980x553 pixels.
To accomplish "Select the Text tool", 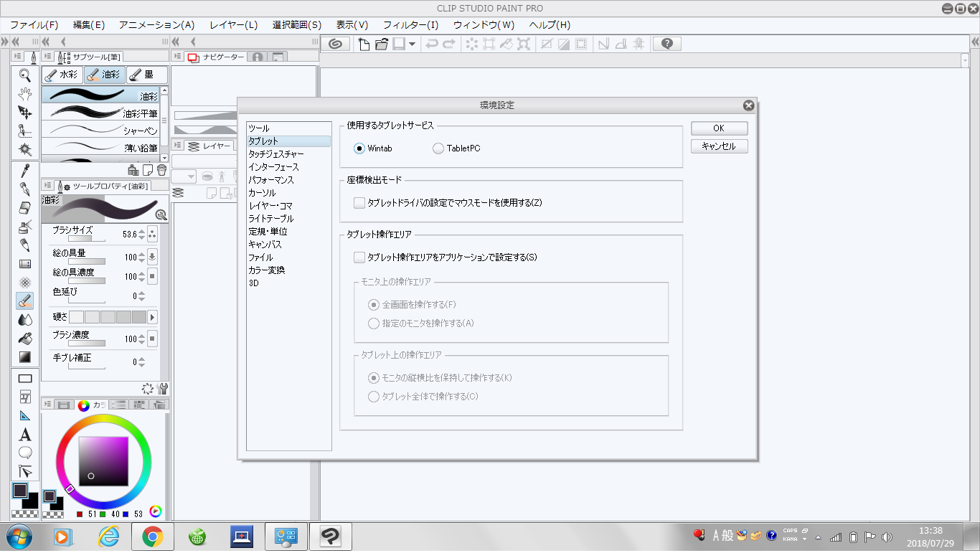I will coord(25,435).
